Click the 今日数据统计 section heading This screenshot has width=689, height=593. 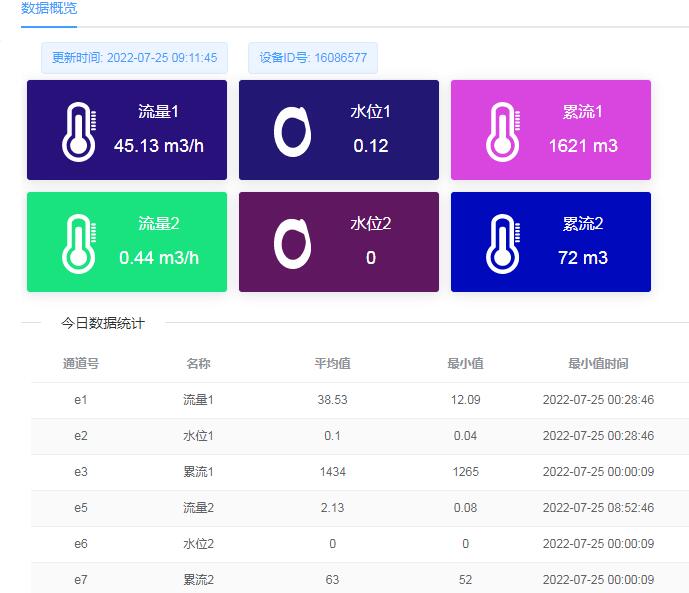103,323
